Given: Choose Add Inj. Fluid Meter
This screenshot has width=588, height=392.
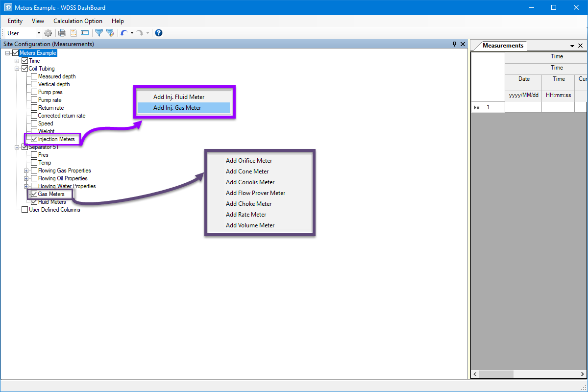Looking at the screenshot, I should point(184,97).
